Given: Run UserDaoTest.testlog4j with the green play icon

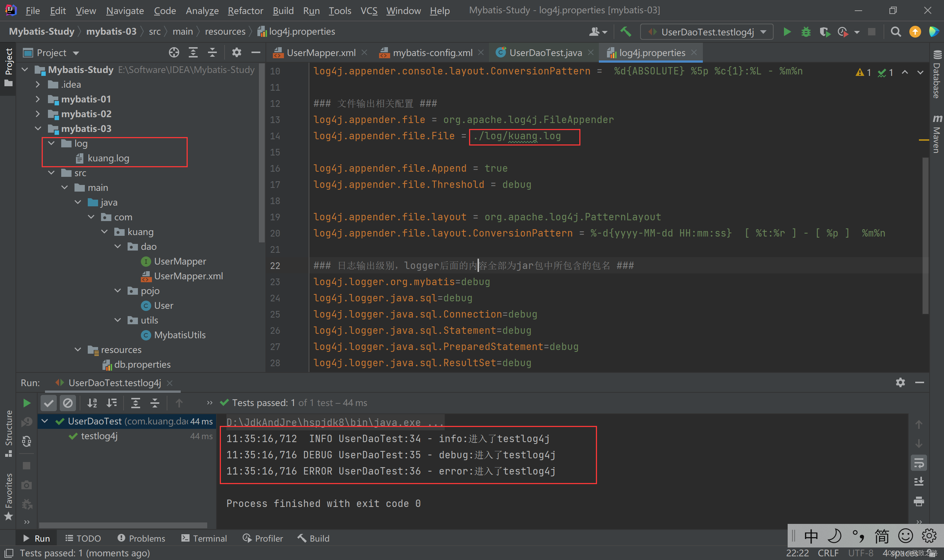Looking at the screenshot, I should [x=787, y=32].
